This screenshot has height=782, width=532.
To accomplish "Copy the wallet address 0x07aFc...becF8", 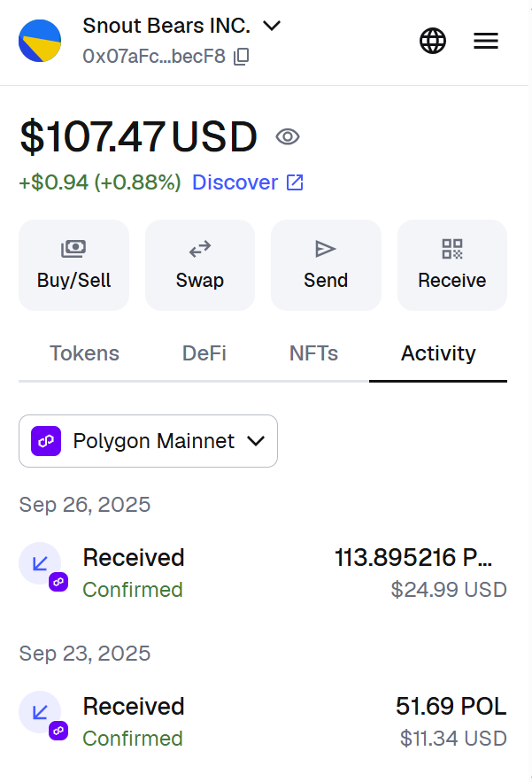I will (x=242, y=57).
